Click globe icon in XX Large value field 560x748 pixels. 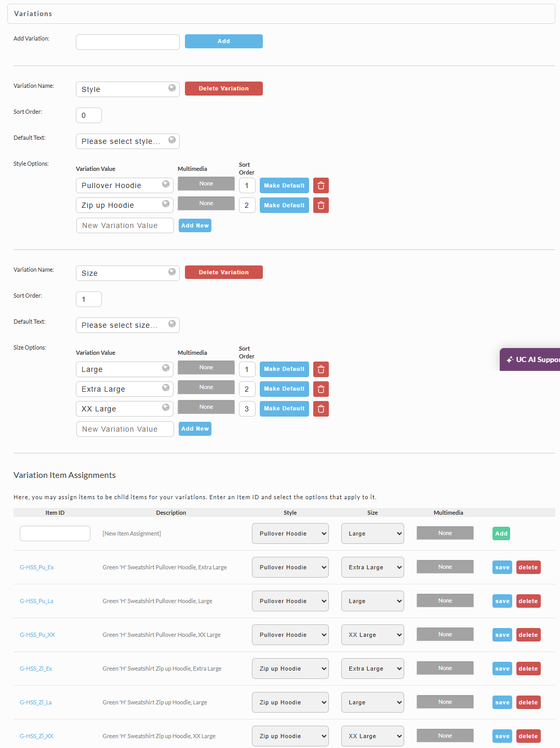pyautogui.click(x=166, y=407)
